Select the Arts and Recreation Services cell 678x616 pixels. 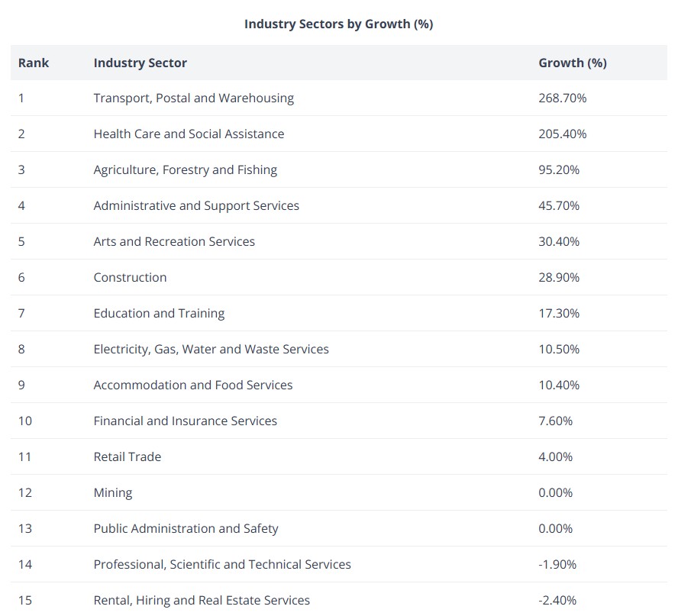click(174, 241)
